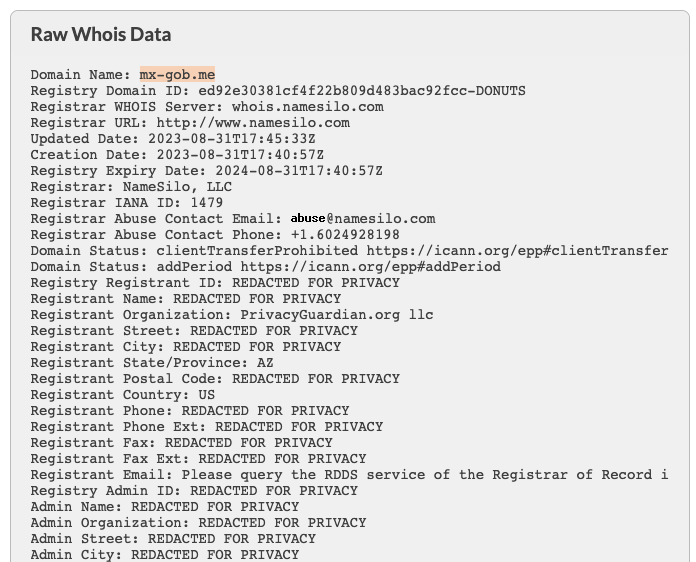Click the Registrar NameSilo, LLC line
The image size is (696, 562).
click(x=131, y=187)
